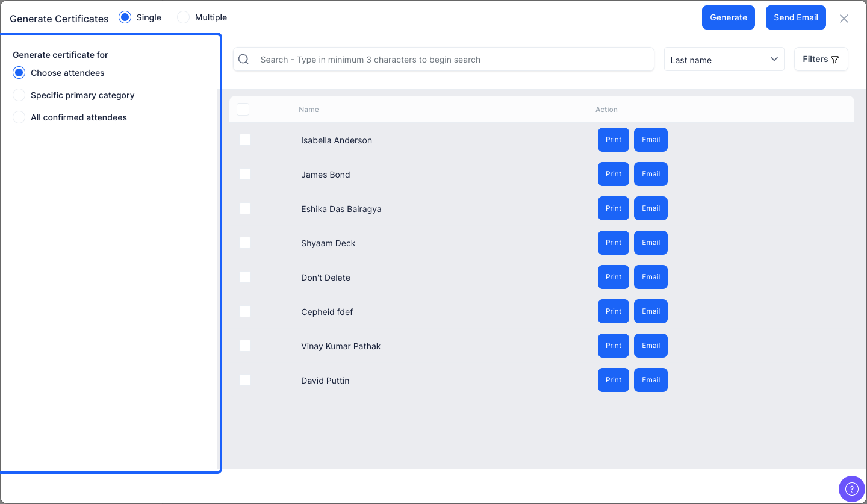
Task: Select the Single radio option
Action: point(125,17)
